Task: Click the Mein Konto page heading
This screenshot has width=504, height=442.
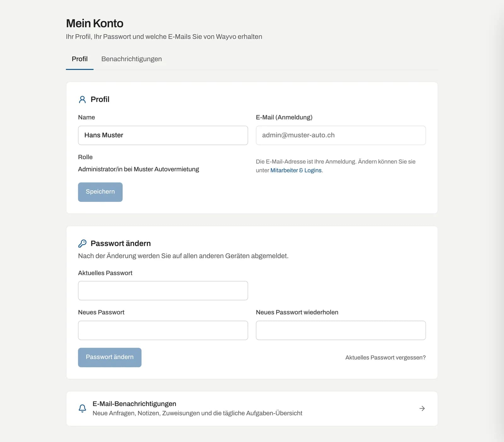Action: click(95, 23)
